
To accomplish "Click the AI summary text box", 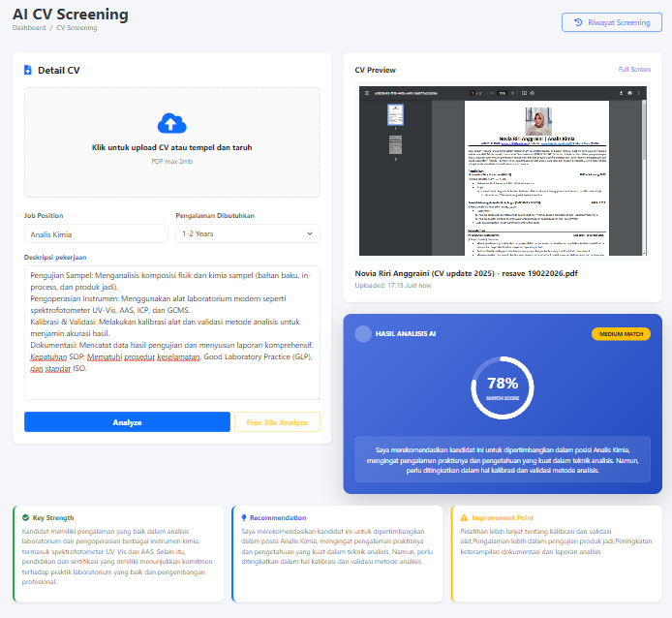I will [x=503, y=460].
